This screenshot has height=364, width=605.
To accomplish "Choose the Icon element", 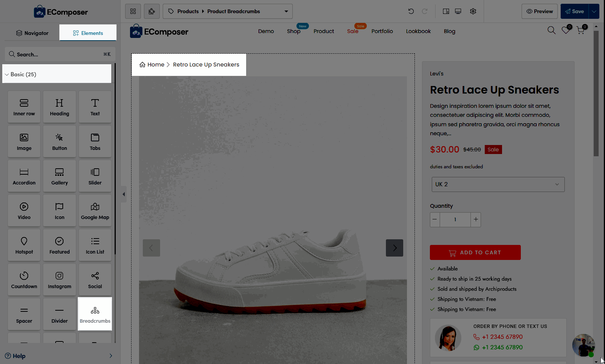I will coord(59,210).
